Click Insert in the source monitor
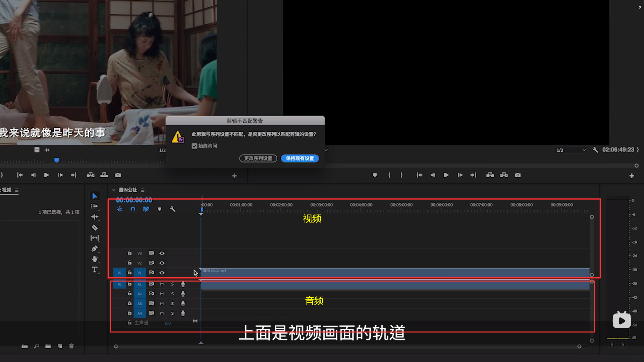This screenshot has height=362, width=644. click(x=91, y=175)
